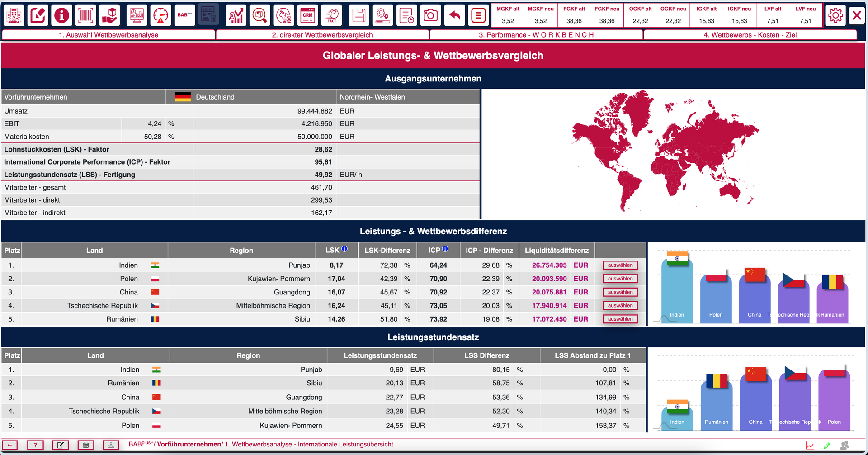Click the globe with coins icon

(284, 16)
